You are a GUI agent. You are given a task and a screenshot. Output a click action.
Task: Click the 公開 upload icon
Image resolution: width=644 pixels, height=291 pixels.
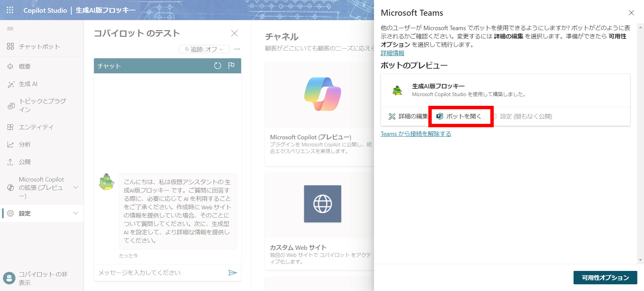coord(10,162)
